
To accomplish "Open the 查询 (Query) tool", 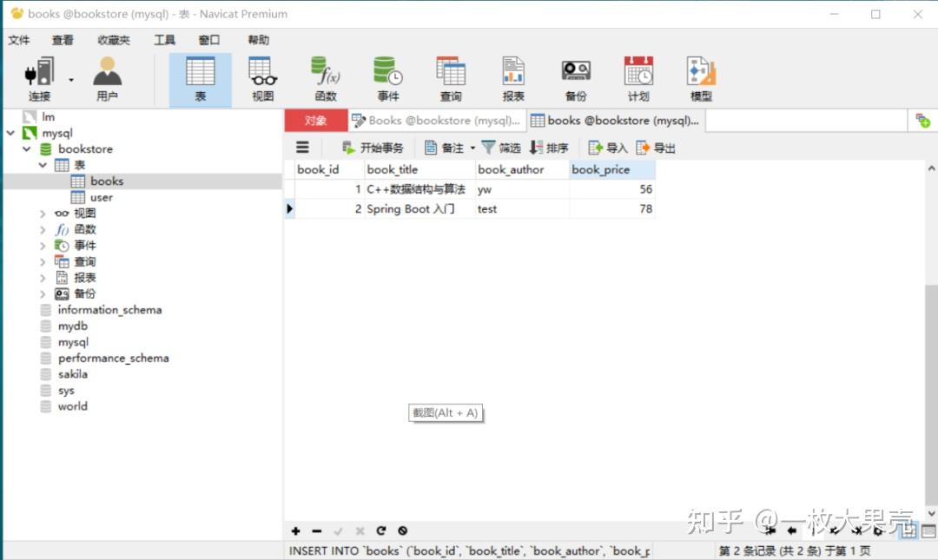I will [451, 76].
